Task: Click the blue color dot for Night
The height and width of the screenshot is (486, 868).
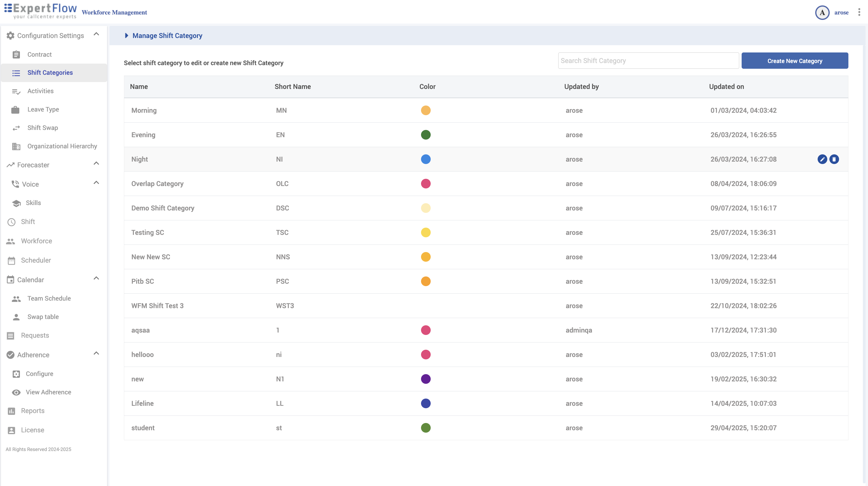Action: pyautogui.click(x=426, y=159)
